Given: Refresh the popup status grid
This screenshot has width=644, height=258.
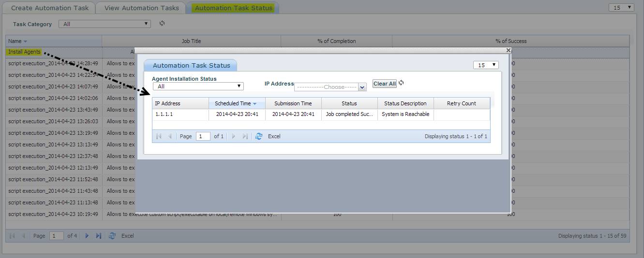Looking at the screenshot, I should (259, 136).
